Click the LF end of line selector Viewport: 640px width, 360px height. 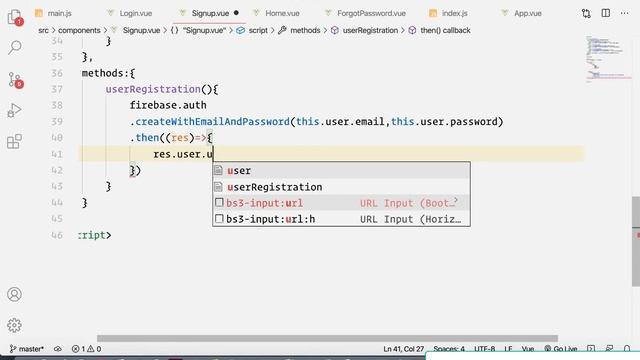click(x=508, y=349)
